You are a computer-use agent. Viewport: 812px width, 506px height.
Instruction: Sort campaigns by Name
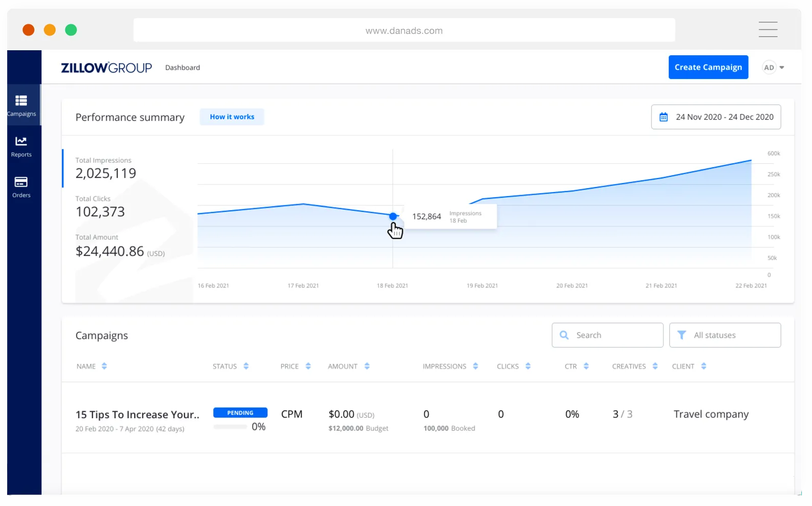pyautogui.click(x=104, y=366)
